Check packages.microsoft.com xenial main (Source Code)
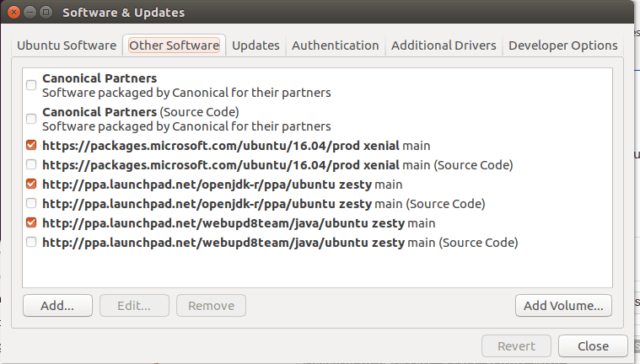Image resolution: width=640 pixels, height=364 pixels. coord(31,164)
